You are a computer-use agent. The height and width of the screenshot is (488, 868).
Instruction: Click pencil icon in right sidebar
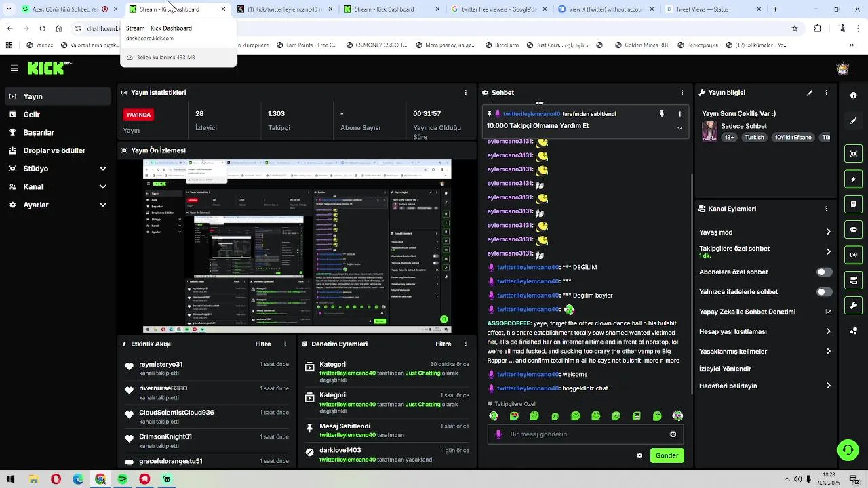[853, 121]
